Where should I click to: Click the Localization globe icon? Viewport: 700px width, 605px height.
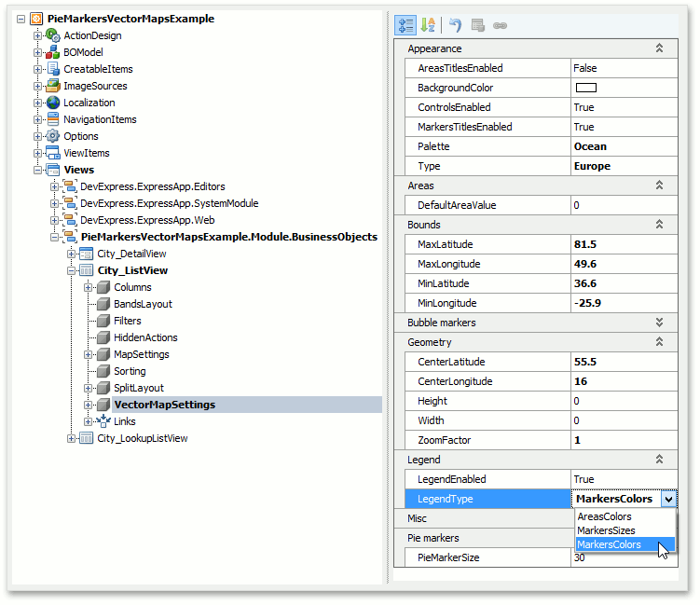53,103
